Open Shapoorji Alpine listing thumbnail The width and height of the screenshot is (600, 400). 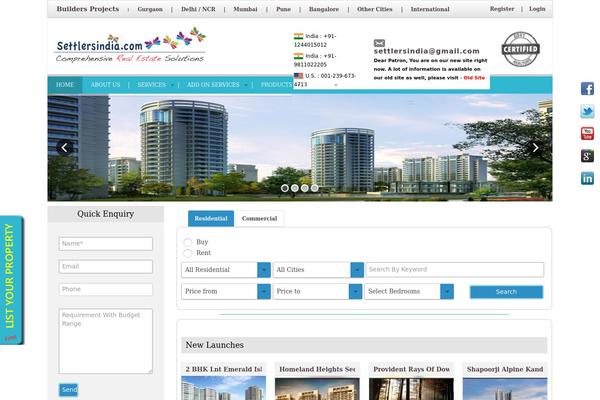(505, 388)
